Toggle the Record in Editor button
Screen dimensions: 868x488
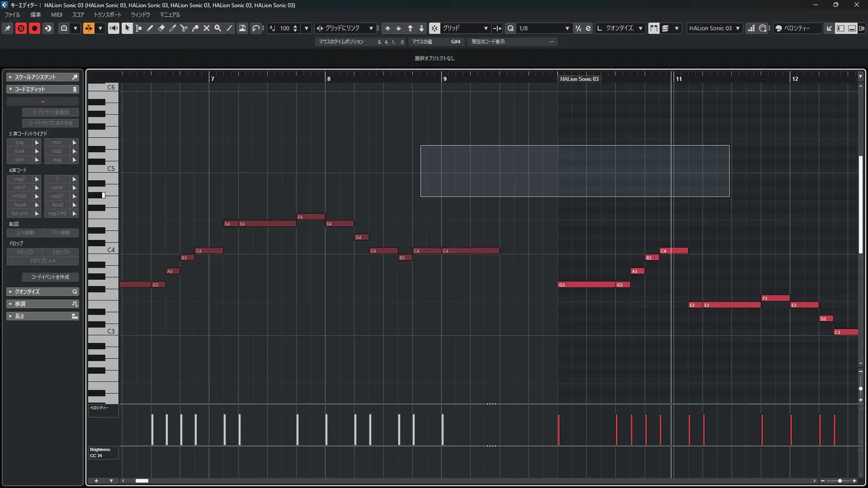34,28
